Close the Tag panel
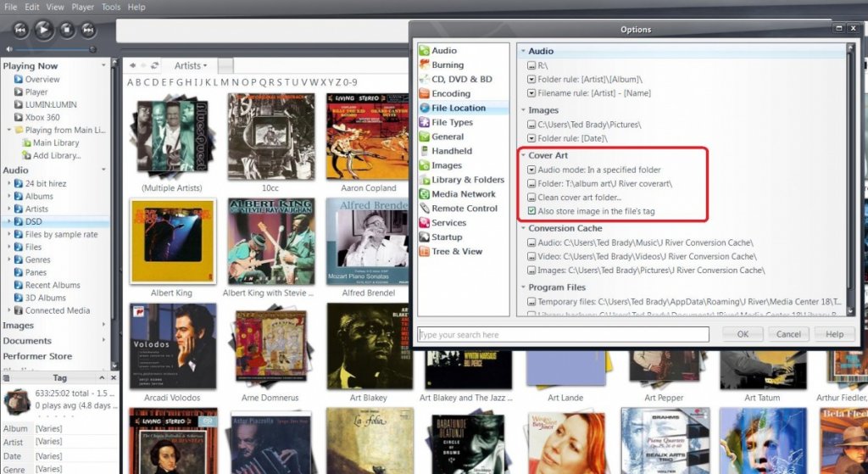The height and width of the screenshot is (474, 868). click(x=114, y=377)
